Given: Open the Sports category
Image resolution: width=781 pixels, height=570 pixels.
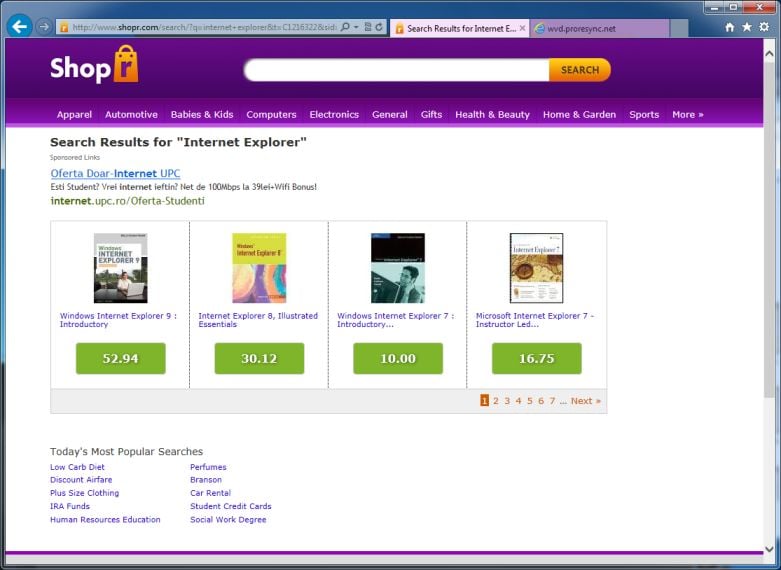Looking at the screenshot, I should [644, 115].
